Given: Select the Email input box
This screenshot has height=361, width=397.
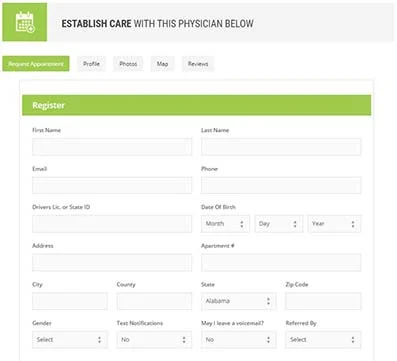Looking at the screenshot, I should click(112, 185).
